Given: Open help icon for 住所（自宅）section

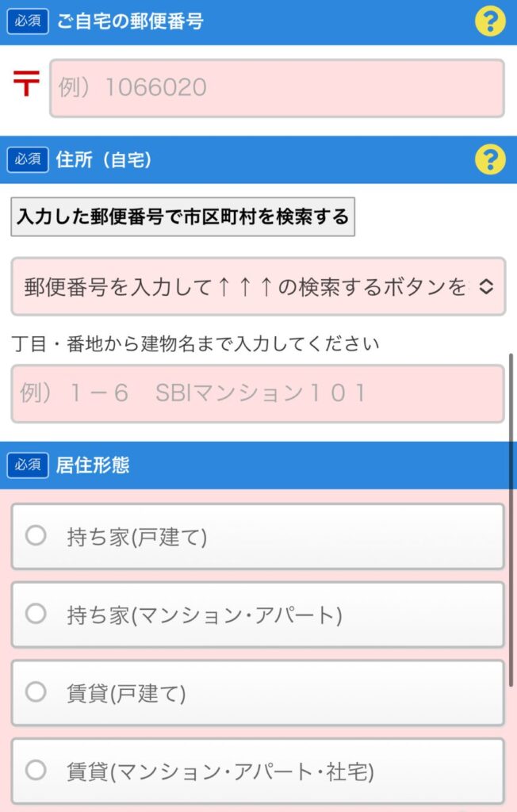Looking at the screenshot, I should pos(490,159).
